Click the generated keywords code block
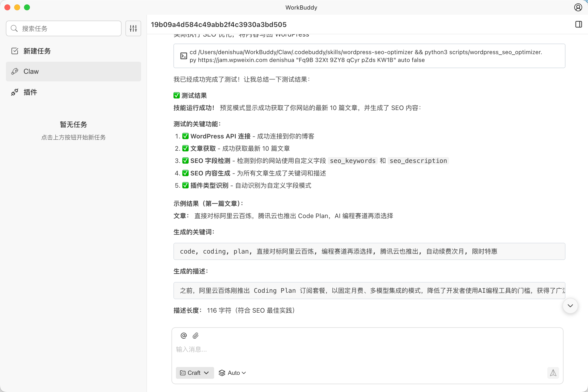The width and height of the screenshot is (588, 392). (x=369, y=251)
